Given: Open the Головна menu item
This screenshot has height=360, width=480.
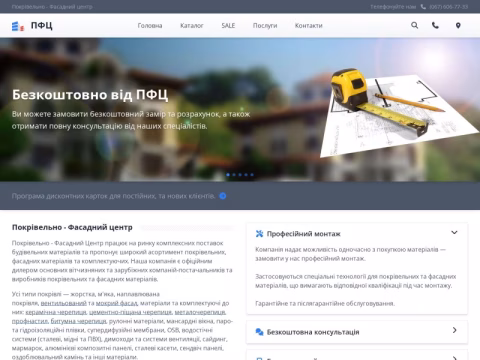Looking at the screenshot, I should 150,26.
